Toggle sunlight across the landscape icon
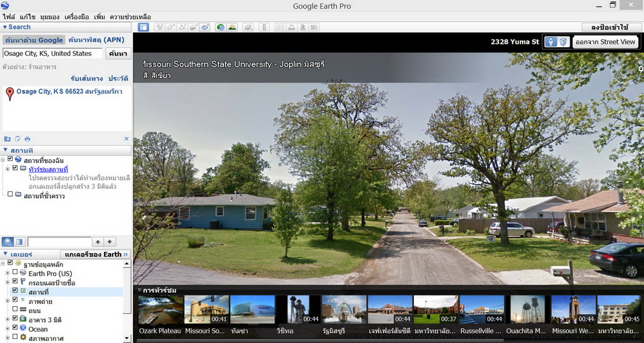The height and width of the screenshot is (343, 644). 232,27
